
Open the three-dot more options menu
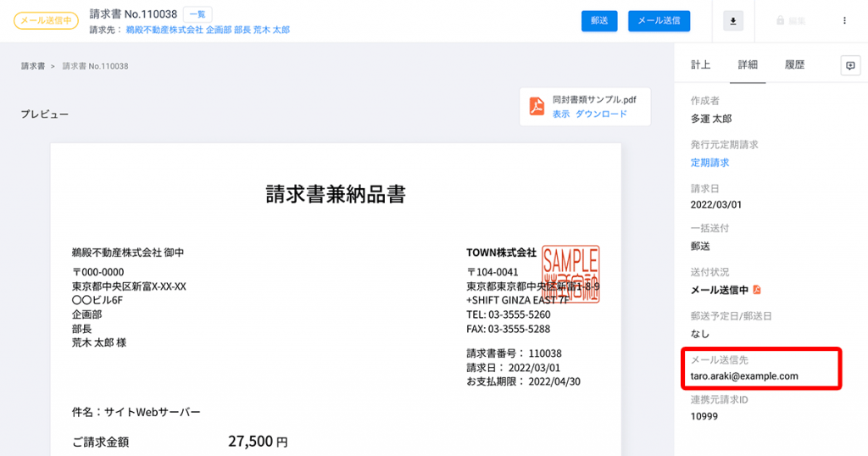844,21
